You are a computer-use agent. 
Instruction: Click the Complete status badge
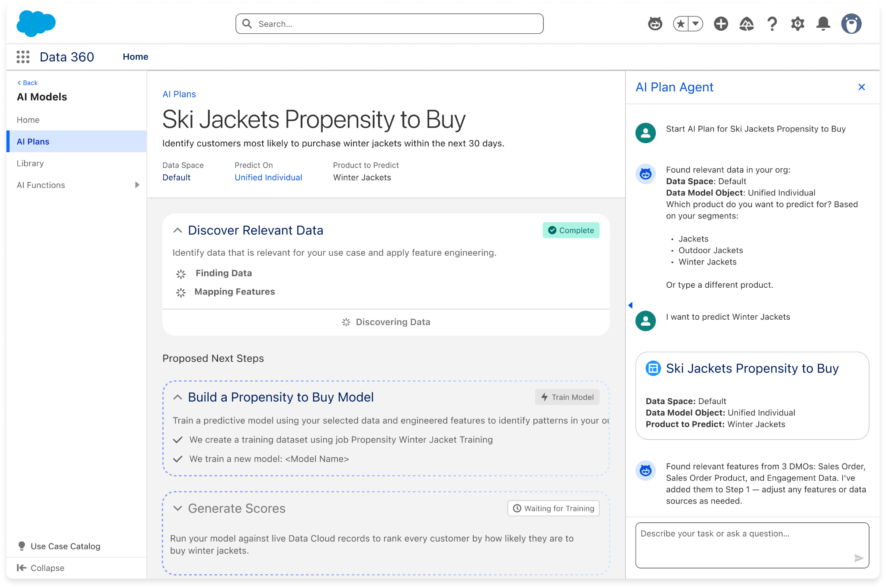pyautogui.click(x=571, y=230)
